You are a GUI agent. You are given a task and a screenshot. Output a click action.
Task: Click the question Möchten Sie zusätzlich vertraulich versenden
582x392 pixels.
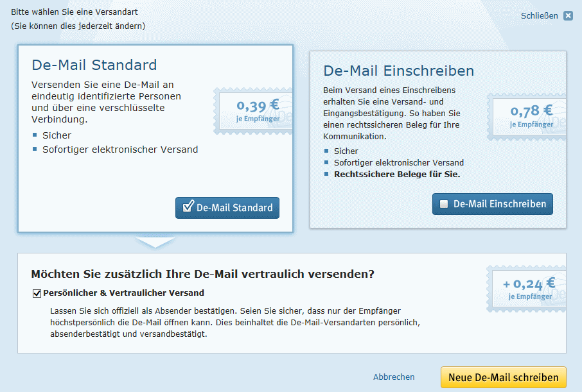coord(202,274)
